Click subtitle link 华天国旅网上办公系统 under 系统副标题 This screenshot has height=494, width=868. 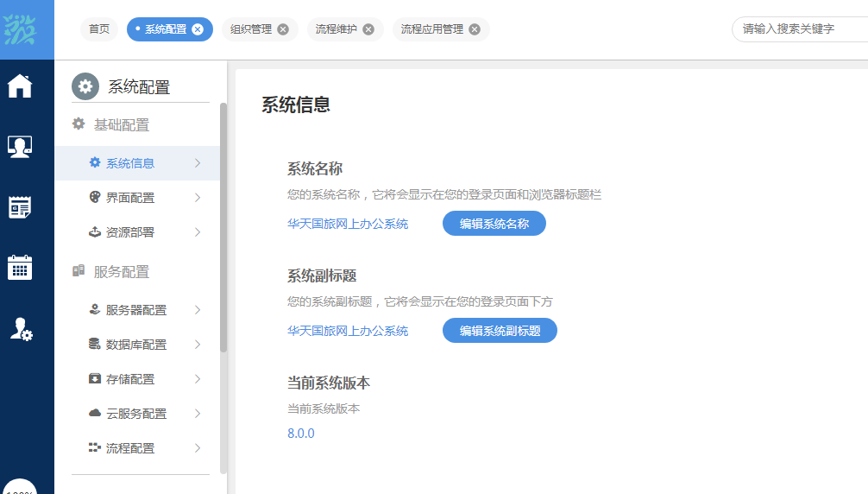point(348,331)
